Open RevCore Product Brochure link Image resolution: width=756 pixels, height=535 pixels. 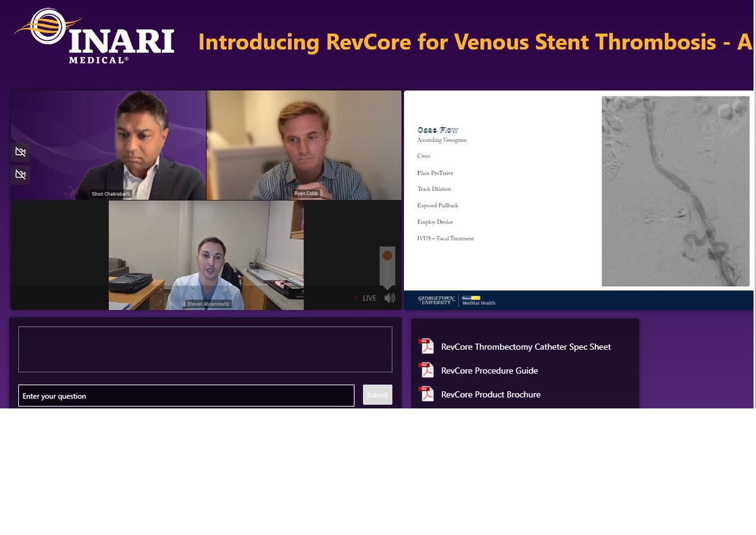click(491, 394)
